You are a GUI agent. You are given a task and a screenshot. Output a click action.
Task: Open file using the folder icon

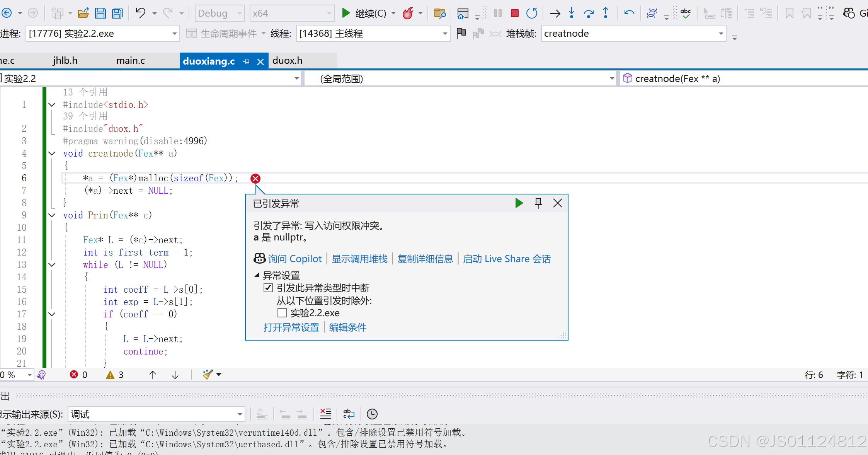click(83, 13)
